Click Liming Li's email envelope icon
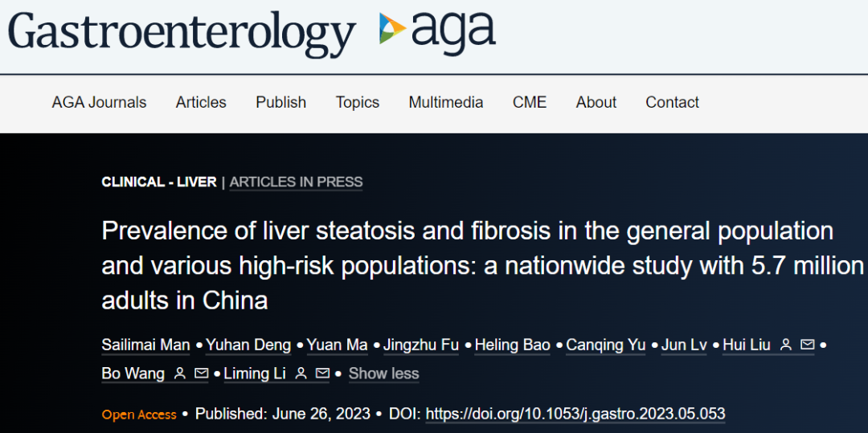The height and width of the screenshot is (433, 868). point(322,374)
